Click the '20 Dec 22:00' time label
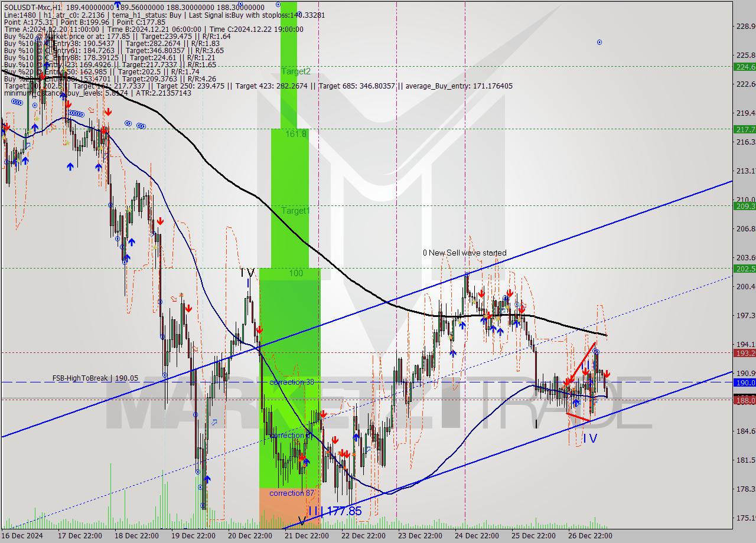This screenshot has width=756, height=543. coord(250,536)
